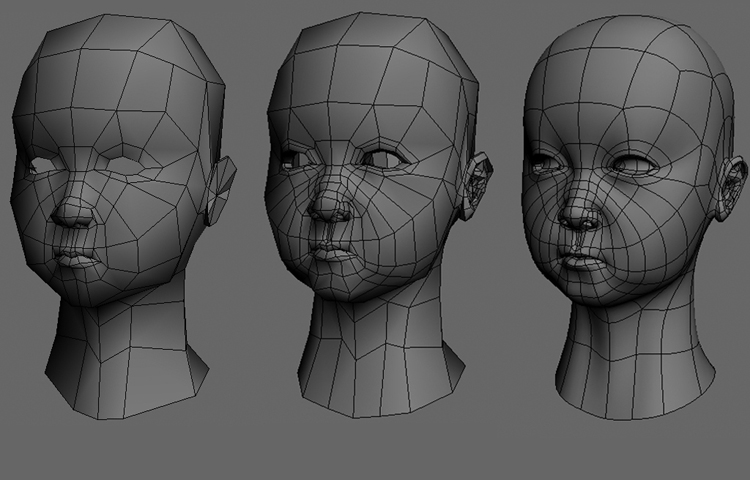This screenshot has width=750, height=480.
Task: Pick the middle head's eye nearest its ear
Action: (x=382, y=157)
